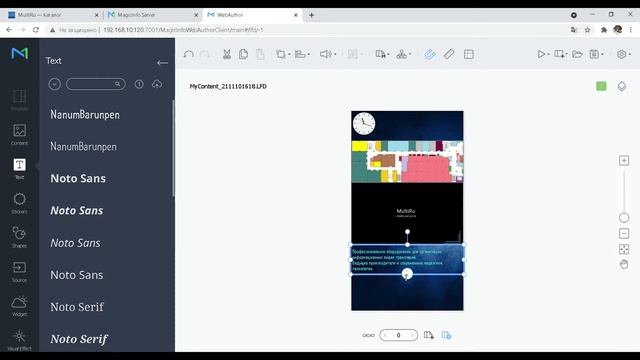Choose the bold italic Noto Serif font

tap(79, 339)
